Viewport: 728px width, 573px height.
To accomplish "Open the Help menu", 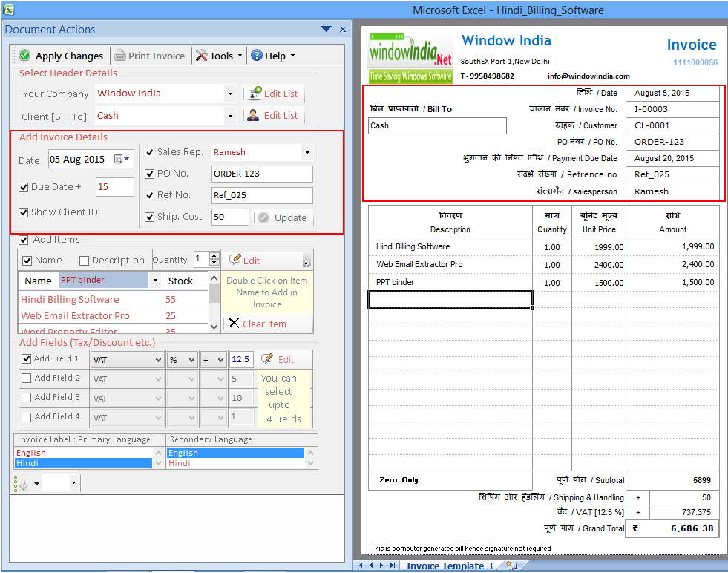I will click(273, 56).
